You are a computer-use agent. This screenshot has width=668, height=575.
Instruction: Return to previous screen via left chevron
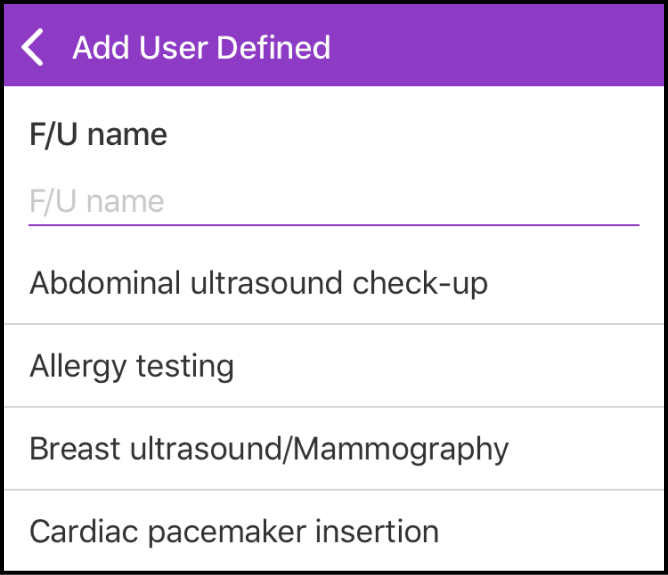[x=34, y=47]
